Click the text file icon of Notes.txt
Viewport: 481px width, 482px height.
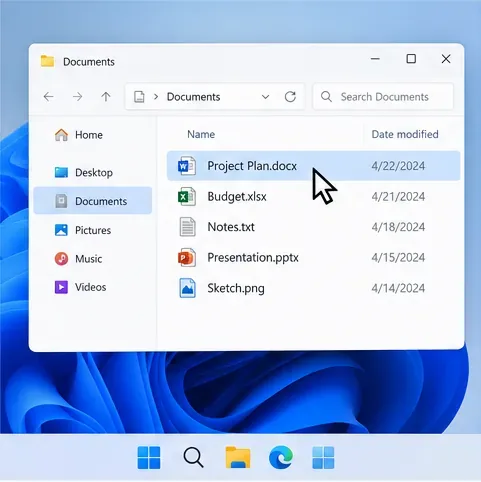point(187,227)
